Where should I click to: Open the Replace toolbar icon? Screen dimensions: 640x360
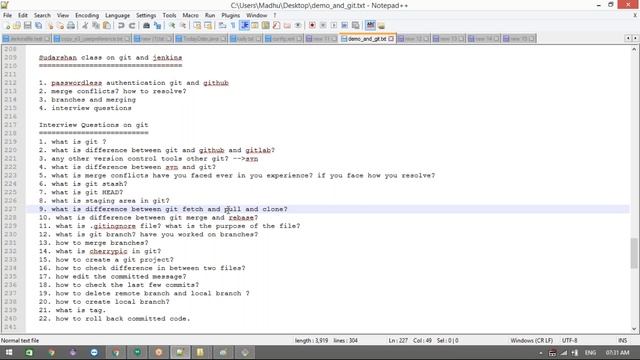pos(157,25)
